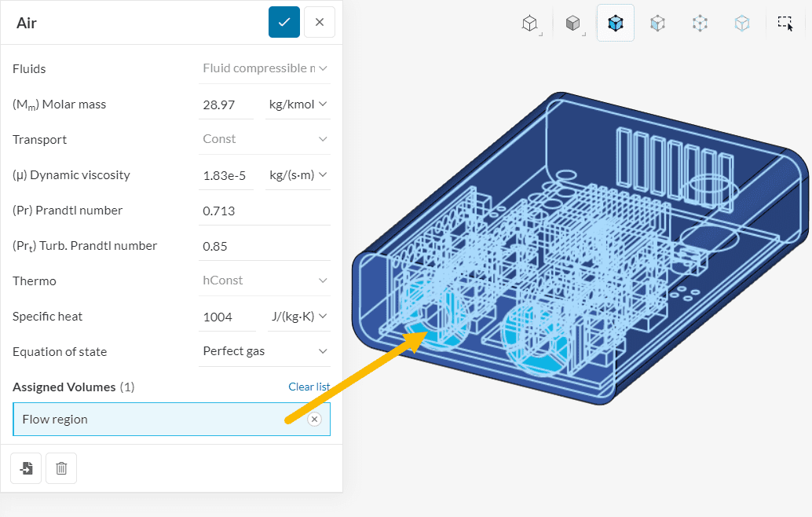
Task: Remove Flow region from assigned volumes
Action: (314, 420)
